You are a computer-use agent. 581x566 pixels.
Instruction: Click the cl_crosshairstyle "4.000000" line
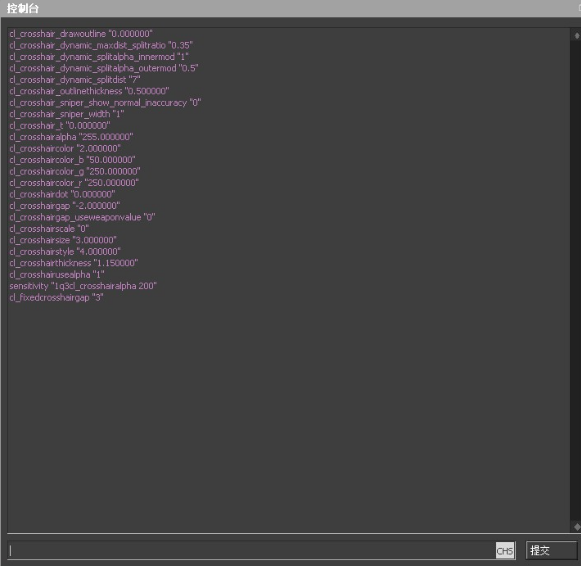coord(65,252)
